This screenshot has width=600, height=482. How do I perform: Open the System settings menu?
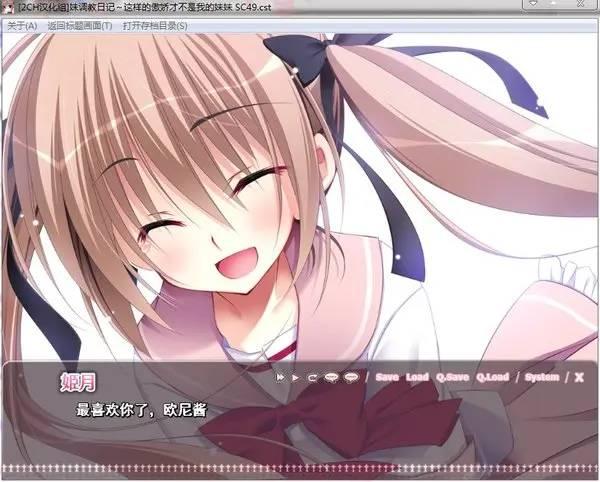click(x=542, y=378)
